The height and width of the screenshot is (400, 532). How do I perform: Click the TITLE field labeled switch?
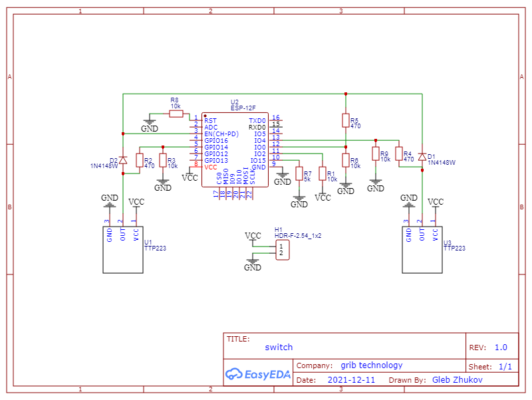(279, 347)
